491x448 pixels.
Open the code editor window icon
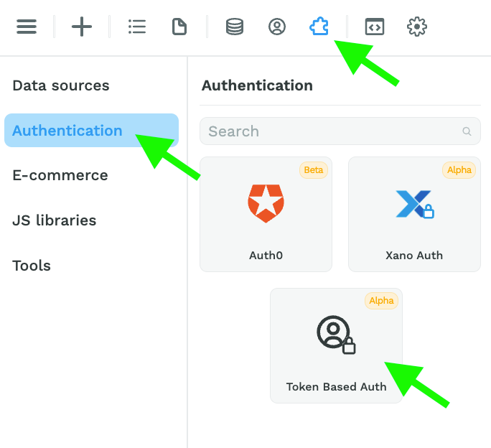tap(375, 27)
